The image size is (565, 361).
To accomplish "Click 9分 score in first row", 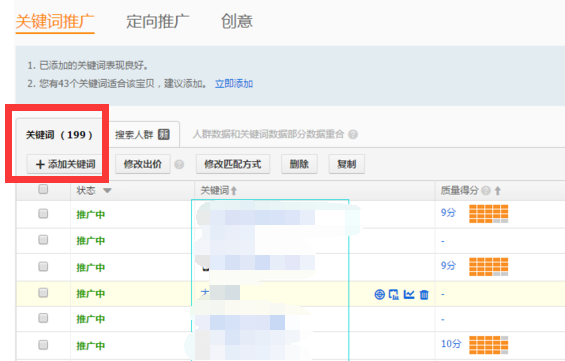I will [x=448, y=213].
